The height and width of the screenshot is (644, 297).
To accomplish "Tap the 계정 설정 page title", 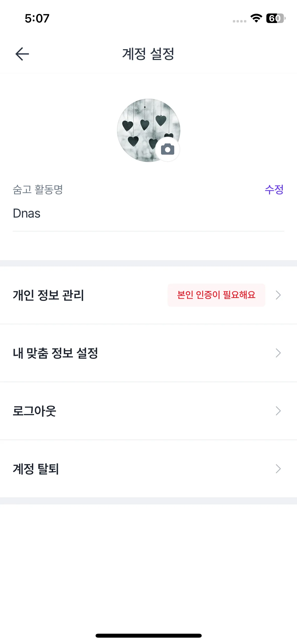I will pyautogui.click(x=148, y=54).
